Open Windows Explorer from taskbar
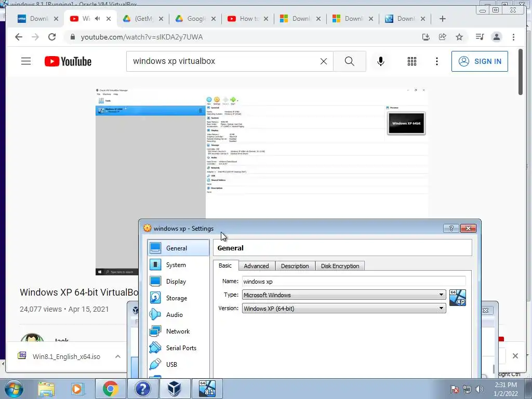Viewport: 532px width, 399px height. [x=46, y=389]
